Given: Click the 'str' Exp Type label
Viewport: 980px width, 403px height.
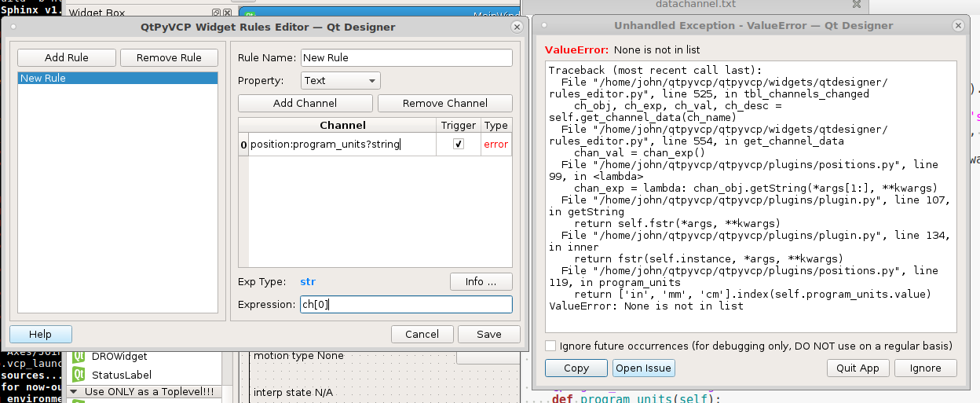Looking at the screenshot, I should 308,281.
